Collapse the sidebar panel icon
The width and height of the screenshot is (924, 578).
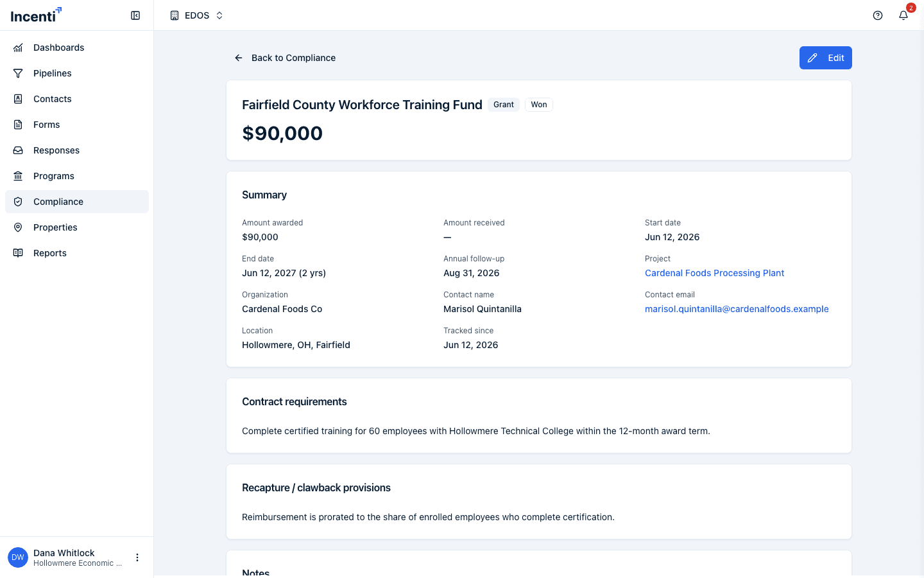coord(135,15)
